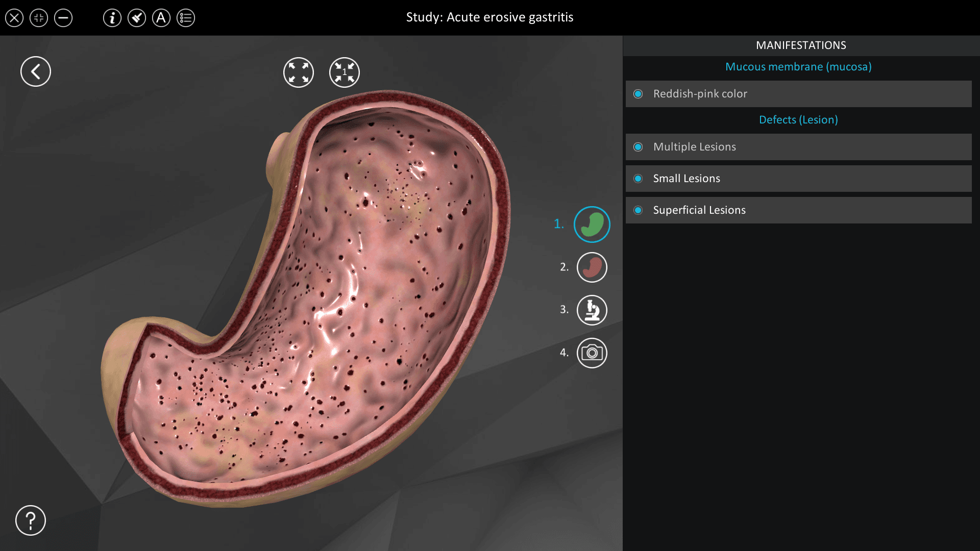
Task: Click the MANIFESTATIONS panel header
Action: click(801, 45)
